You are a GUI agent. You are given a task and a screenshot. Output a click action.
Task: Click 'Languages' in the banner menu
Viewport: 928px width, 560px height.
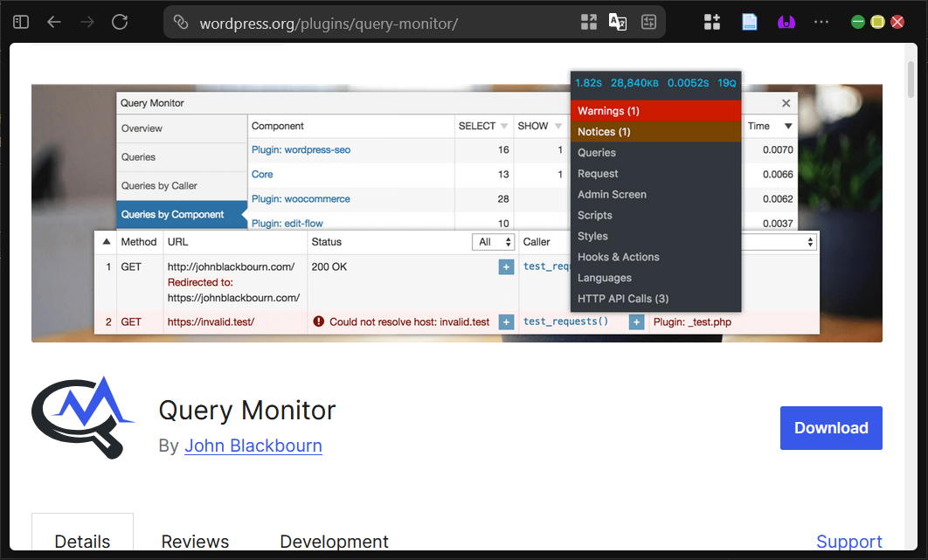pyautogui.click(x=605, y=278)
